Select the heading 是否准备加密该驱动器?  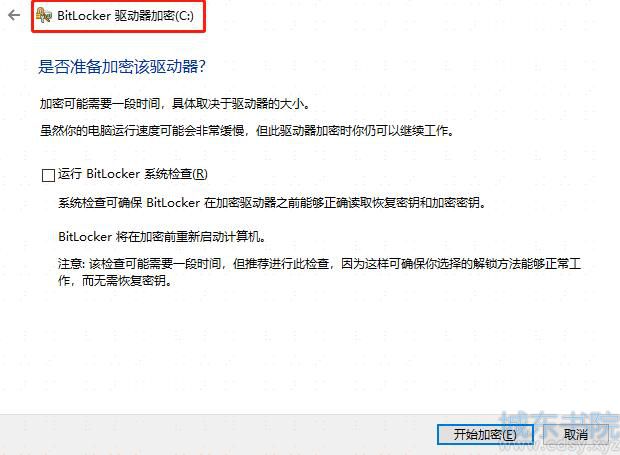[x=122, y=66]
